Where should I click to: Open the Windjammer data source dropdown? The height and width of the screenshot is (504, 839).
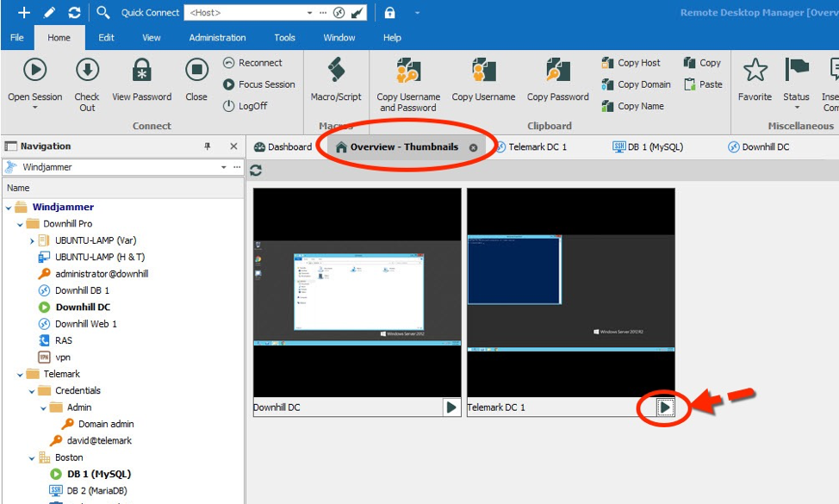(224, 167)
